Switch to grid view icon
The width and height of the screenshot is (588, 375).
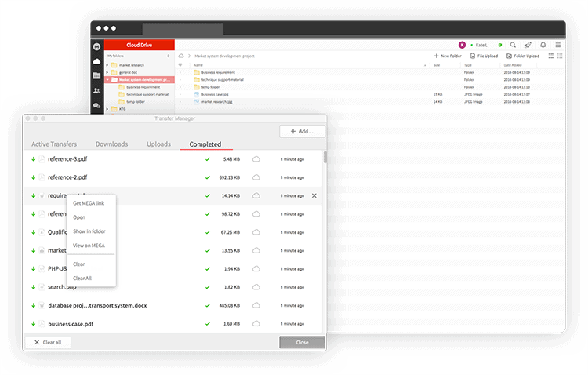pos(560,56)
